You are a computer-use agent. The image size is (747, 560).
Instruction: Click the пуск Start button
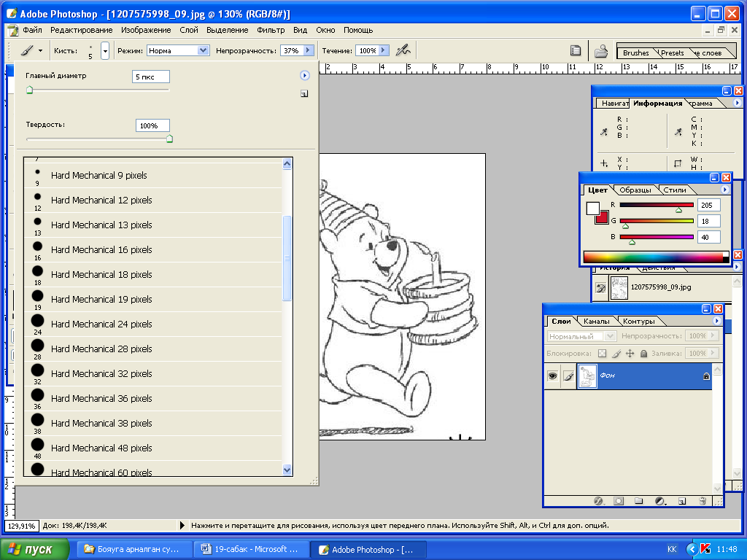34,549
